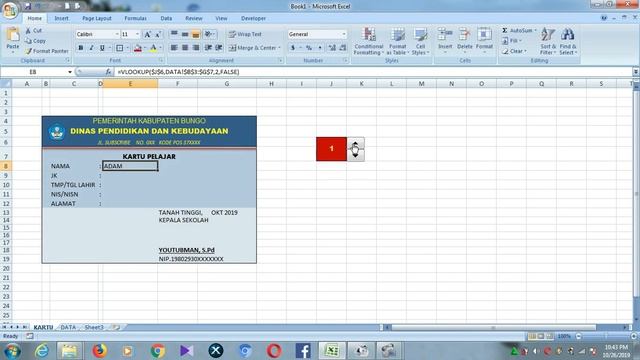640x360 pixels.
Task: Select cell containing ADAM
Action: pyautogui.click(x=130, y=166)
